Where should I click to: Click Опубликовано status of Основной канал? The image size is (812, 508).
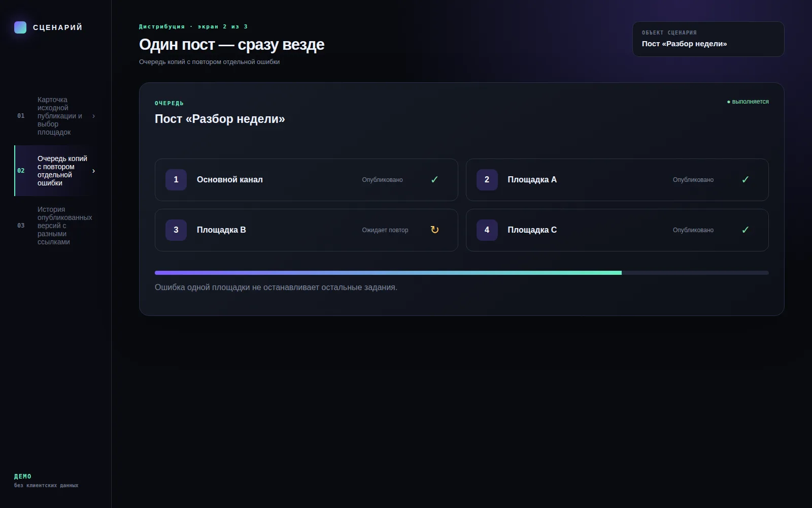382,180
